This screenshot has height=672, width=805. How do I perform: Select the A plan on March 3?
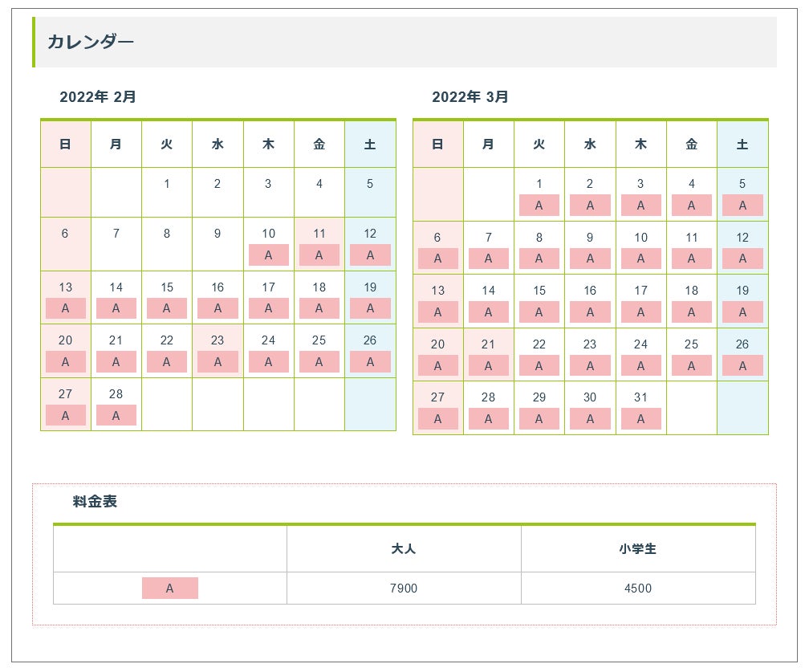click(640, 206)
